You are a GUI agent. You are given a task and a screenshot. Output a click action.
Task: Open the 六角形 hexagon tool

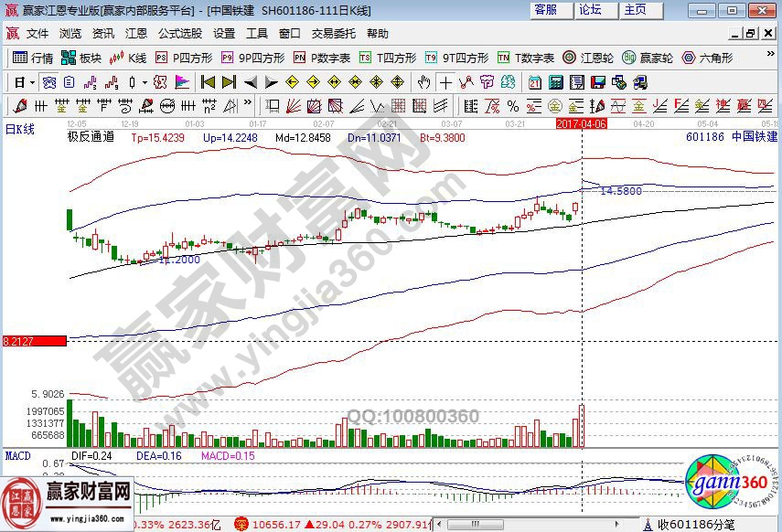(708, 58)
